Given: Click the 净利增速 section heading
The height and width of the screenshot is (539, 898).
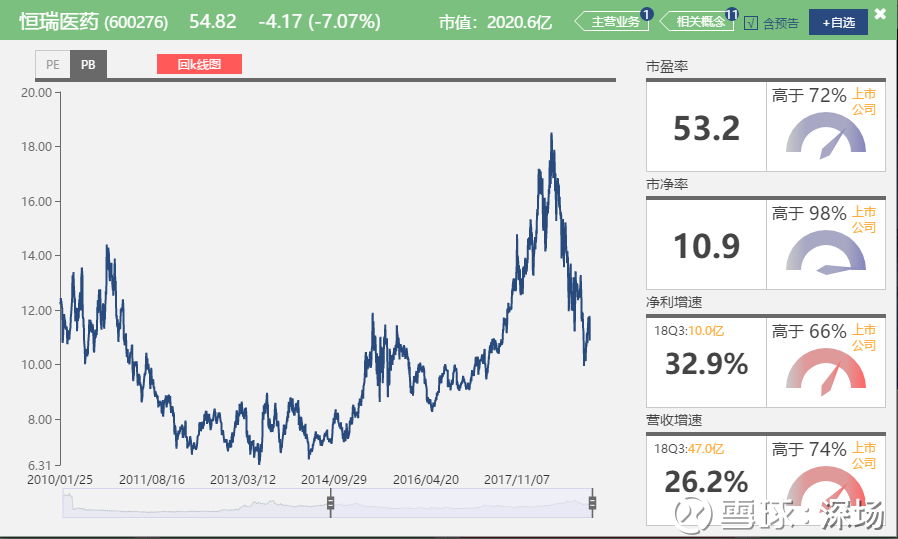Looking at the screenshot, I should (x=674, y=302).
